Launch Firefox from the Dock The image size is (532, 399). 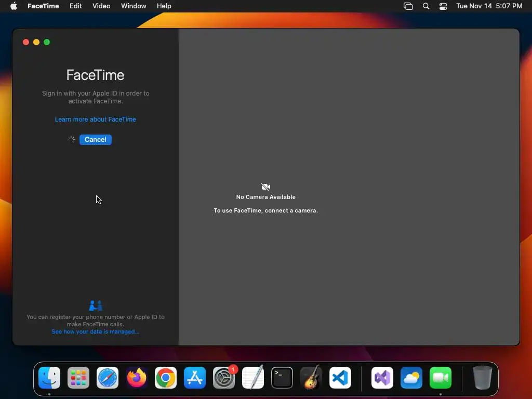point(137,378)
